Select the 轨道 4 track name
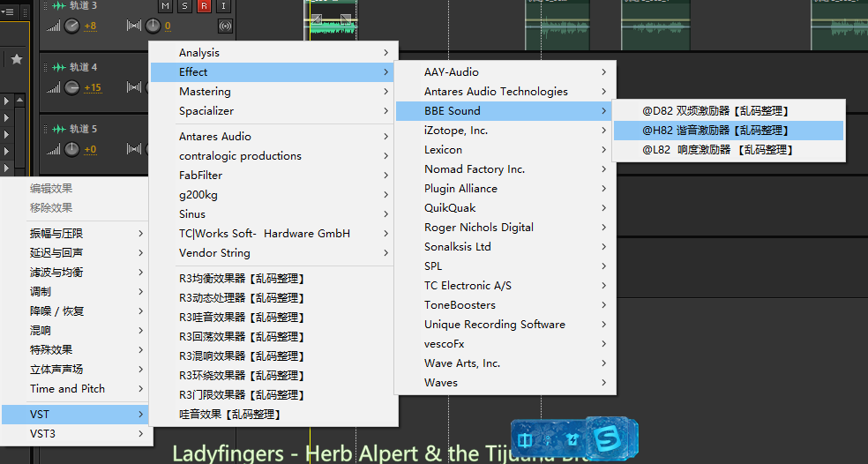 (83, 67)
